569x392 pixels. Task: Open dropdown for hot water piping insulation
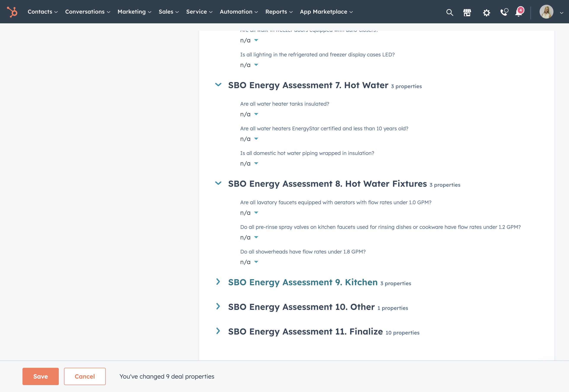point(249,163)
